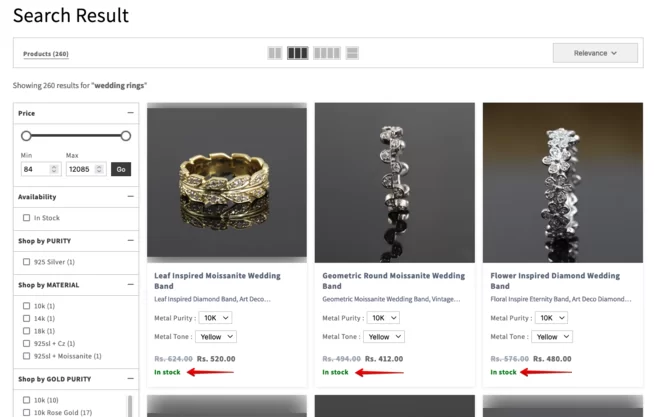Image resolution: width=654 pixels, height=417 pixels.
Task: Check the 10k Rose Gold filter
Action: click(27, 413)
